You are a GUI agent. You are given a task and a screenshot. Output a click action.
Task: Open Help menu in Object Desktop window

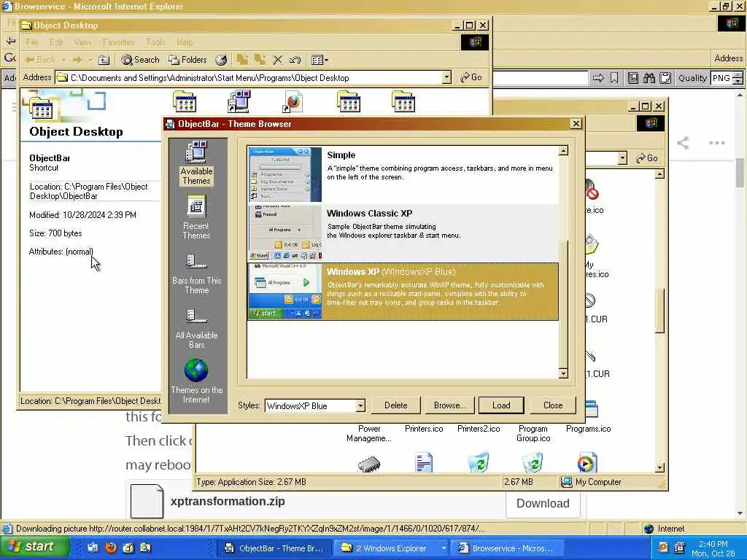pos(185,42)
